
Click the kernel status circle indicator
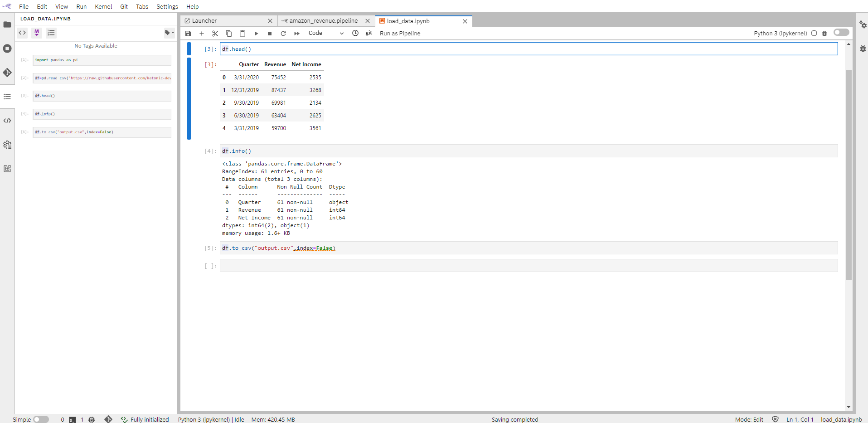pyautogui.click(x=814, y=33)
